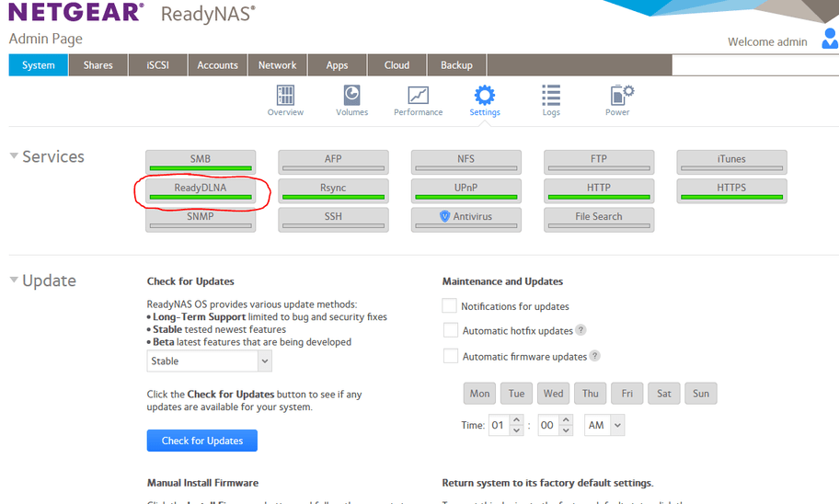Collapse the Services section
The width and height of the screenshot is (839, 504).
pos(14,155)
